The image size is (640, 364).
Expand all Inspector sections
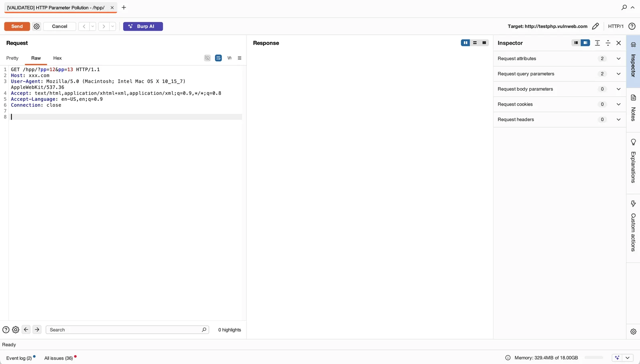pos(598,43)
